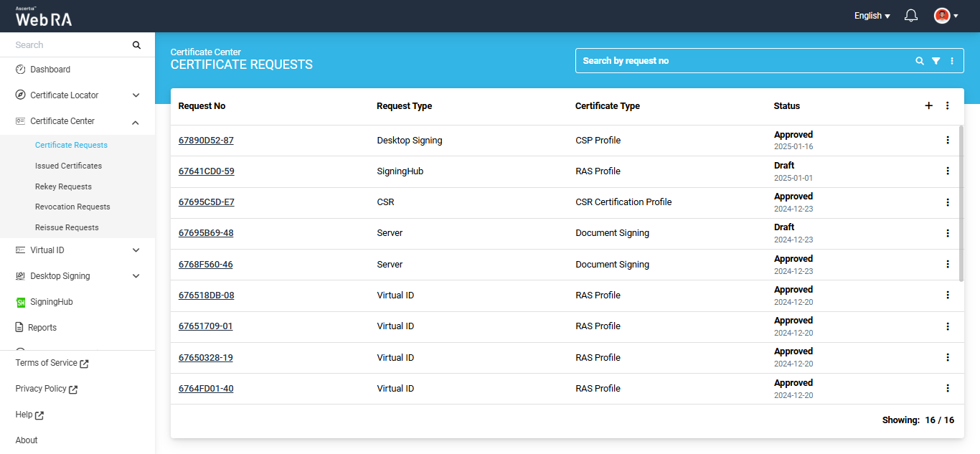Screen dimensions: 980x454
Task: Add new certificate request with plus icon
Action: (x=928, y=105)
